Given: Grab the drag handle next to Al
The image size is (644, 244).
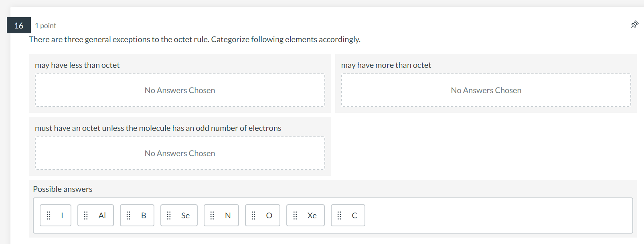Looking at the screenshot, I should 86,216.
